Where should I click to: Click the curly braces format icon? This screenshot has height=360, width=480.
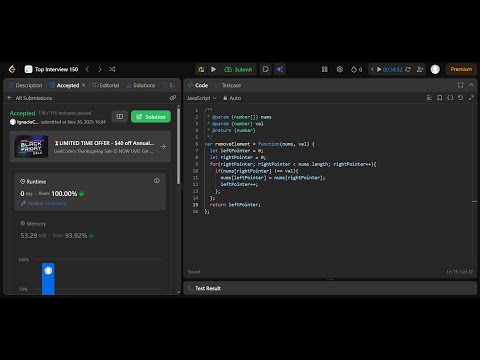click(450, 98)
